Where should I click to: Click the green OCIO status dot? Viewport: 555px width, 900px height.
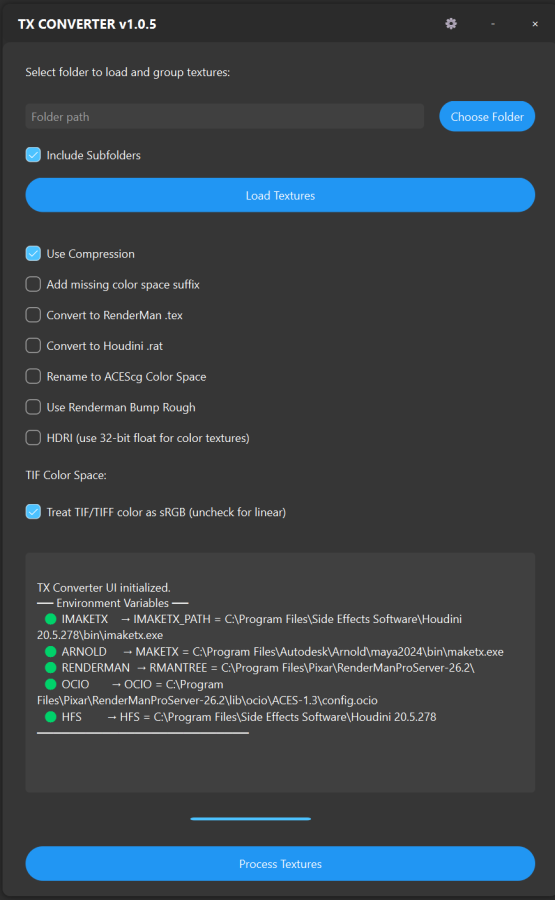coord(51,684)
